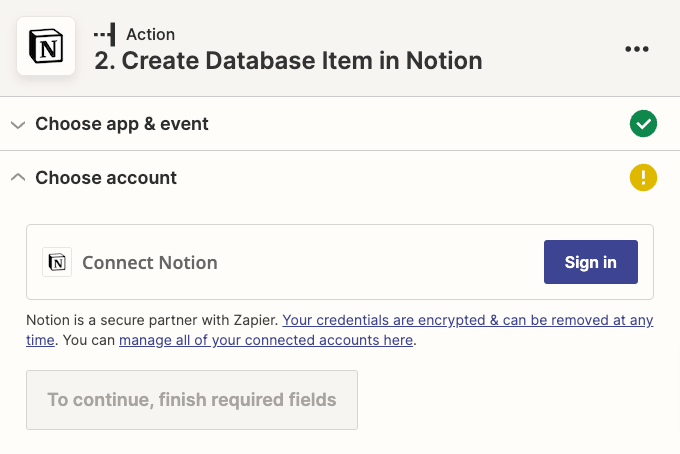Expand section via chevron beside Choose app & event
Image resolution: width=680 pixels, height=454 pixels.
click(x=18, y=125)
